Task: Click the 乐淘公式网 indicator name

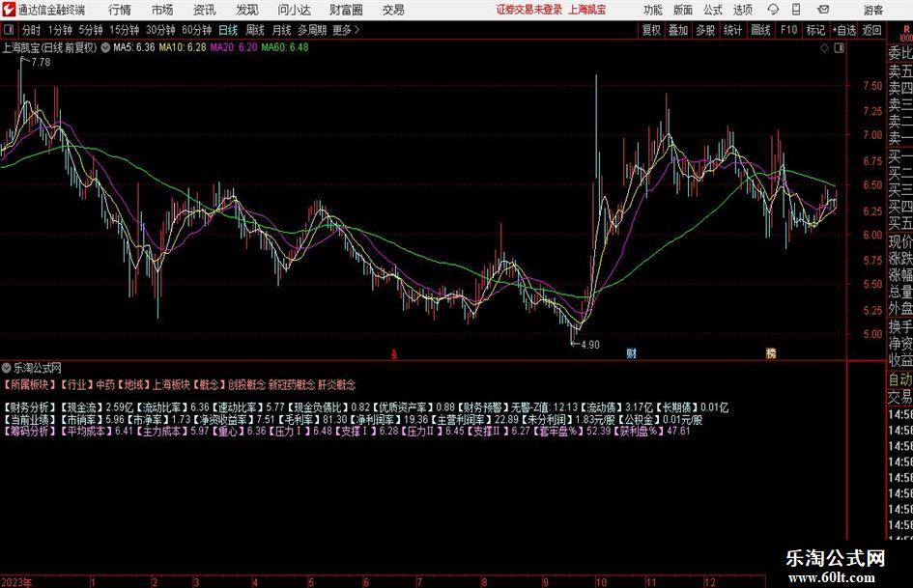Action: pos(38,368)
